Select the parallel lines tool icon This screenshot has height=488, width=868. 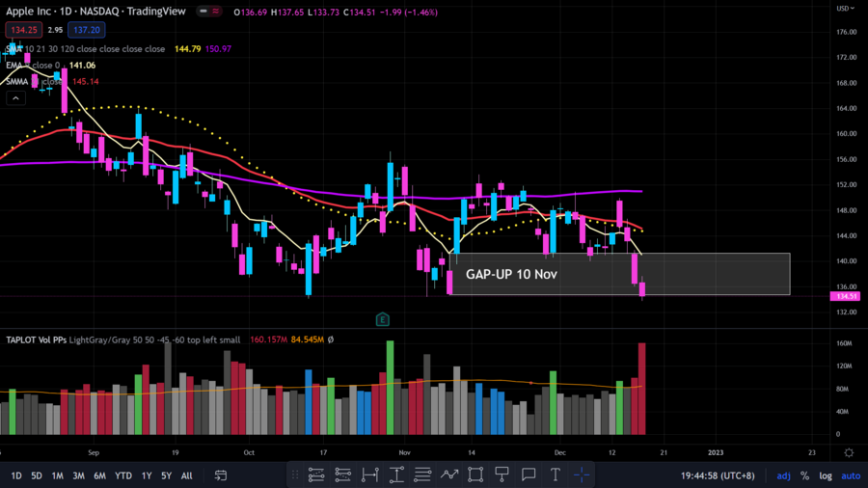[422, 474]
